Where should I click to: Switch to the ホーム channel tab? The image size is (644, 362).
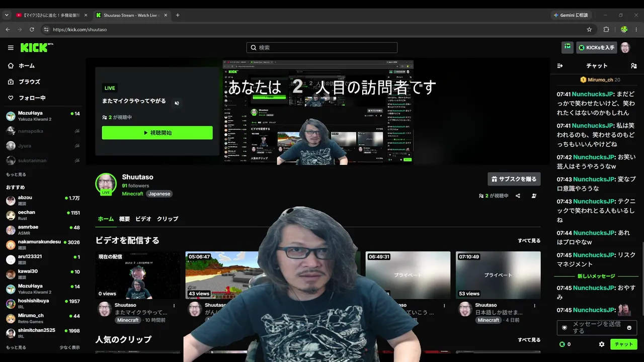pos(106,219)
